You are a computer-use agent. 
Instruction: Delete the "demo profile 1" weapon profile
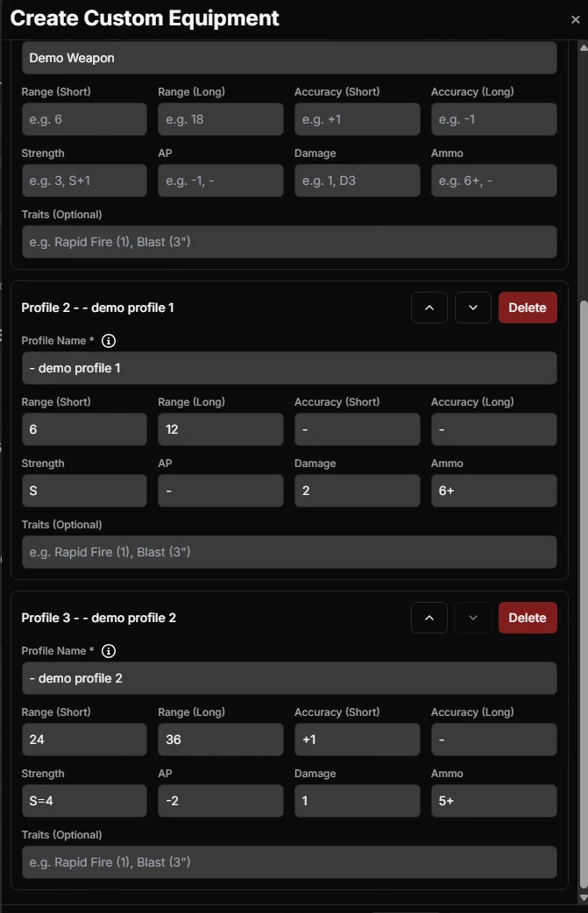[528, 308]
